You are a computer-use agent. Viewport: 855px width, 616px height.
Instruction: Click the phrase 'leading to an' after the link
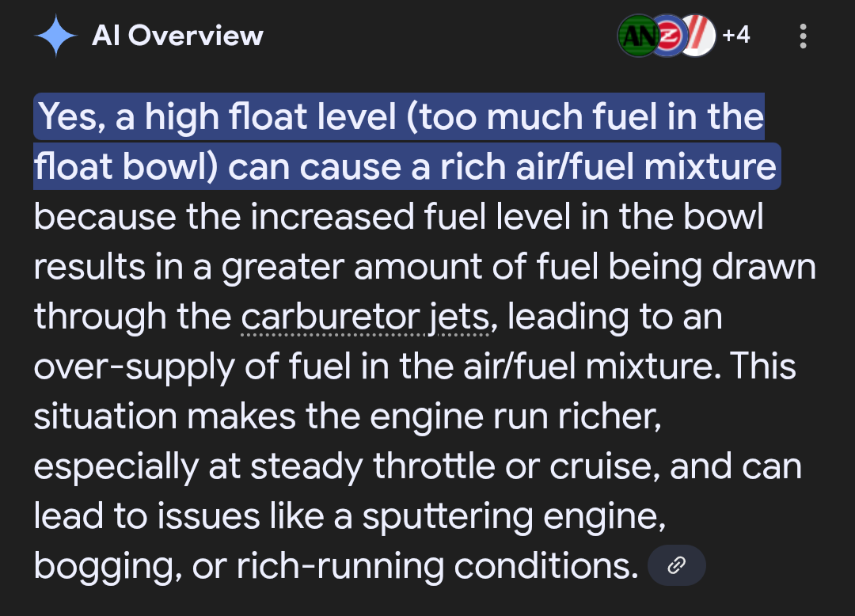click(x=614, y=318)
